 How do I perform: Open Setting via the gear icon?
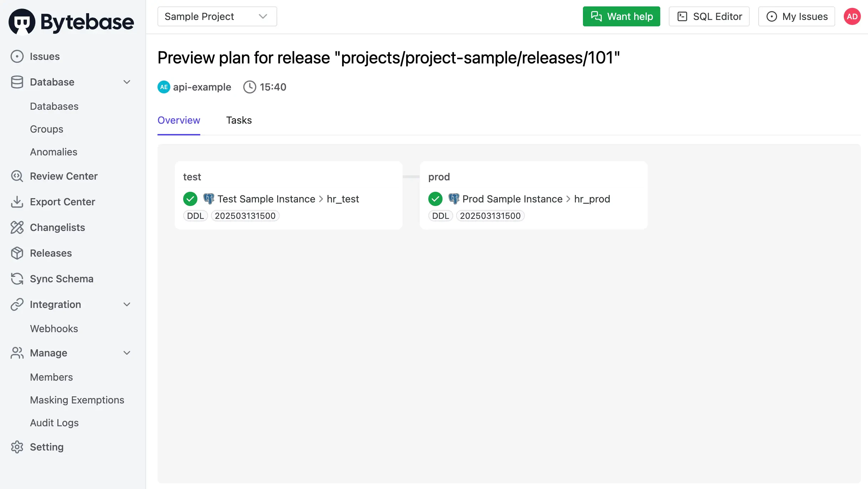pyautogui.click(x=17, y=447)
